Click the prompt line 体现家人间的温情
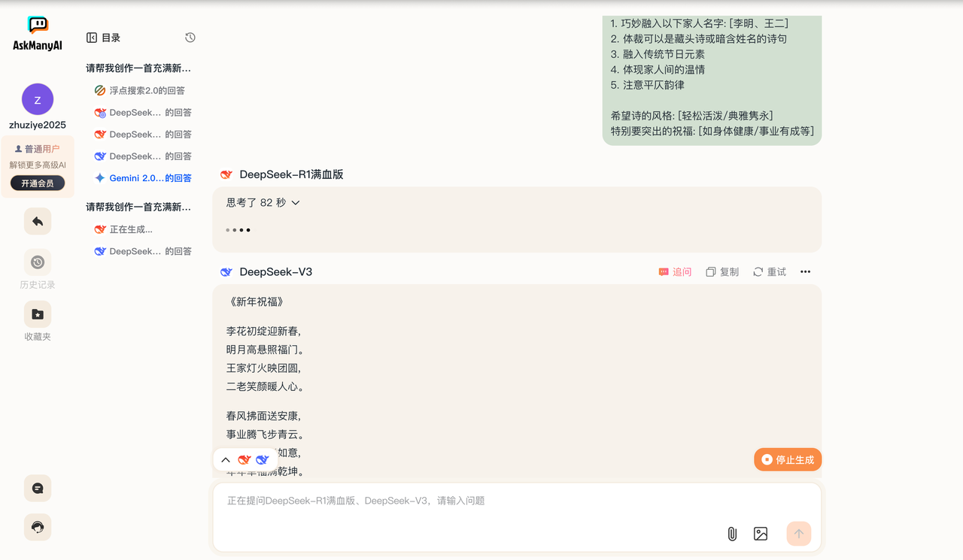 [658, 70]
